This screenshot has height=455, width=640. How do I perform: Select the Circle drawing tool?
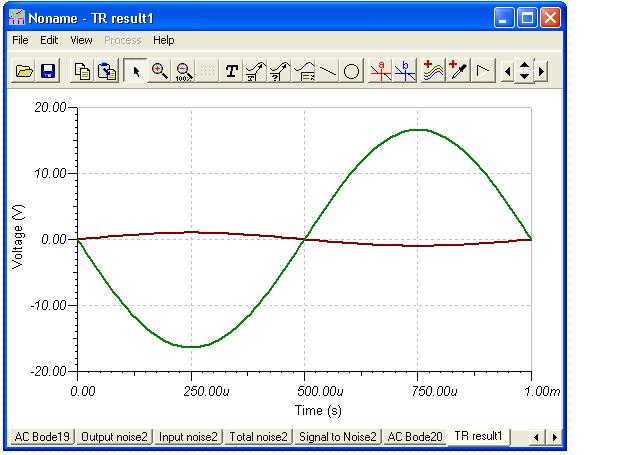(x=351, y=71)
